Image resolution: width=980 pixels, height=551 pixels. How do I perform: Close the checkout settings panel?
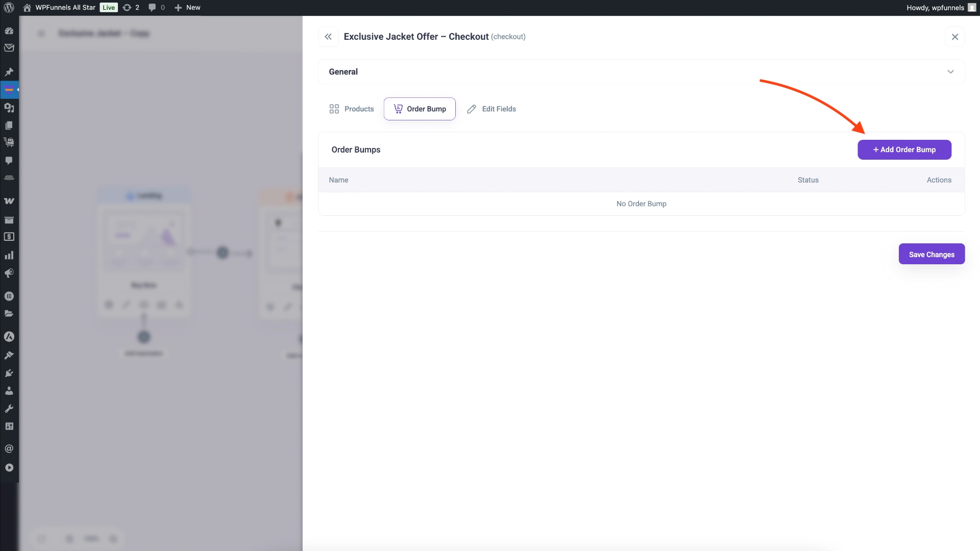[x=955, y=36]
